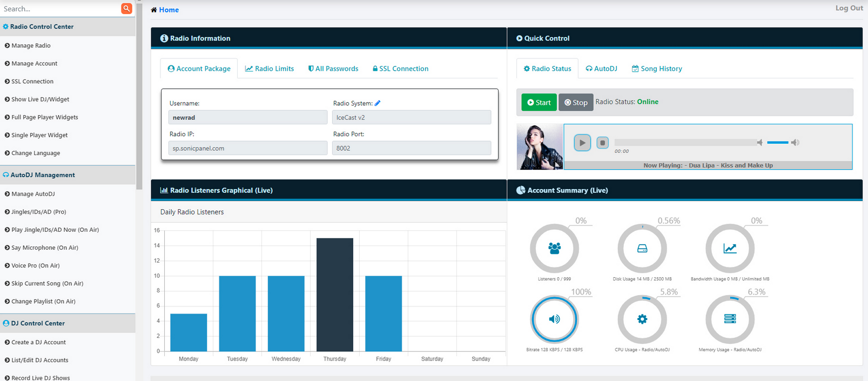The height and width of the screenshot is (381, 868).
Task: Click the pencil icon beside Radio System
Action: 378,103
